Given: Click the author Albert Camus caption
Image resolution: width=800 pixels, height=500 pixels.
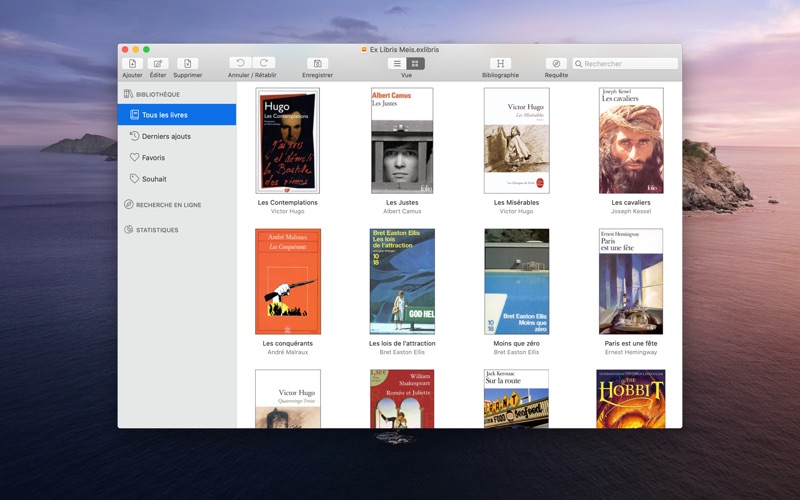Looking at the screenshot, I should tap(402, 211).
